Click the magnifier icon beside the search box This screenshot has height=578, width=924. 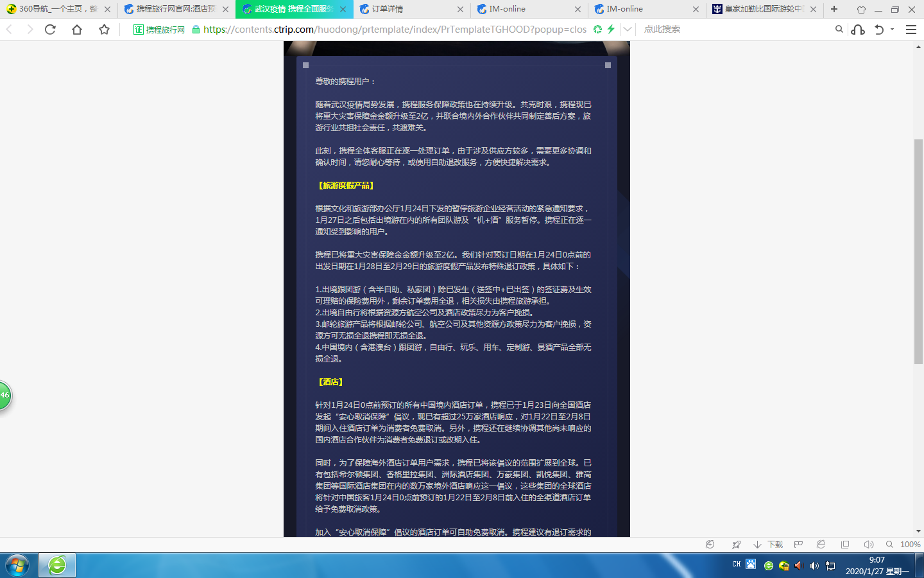tap(839, 30)
